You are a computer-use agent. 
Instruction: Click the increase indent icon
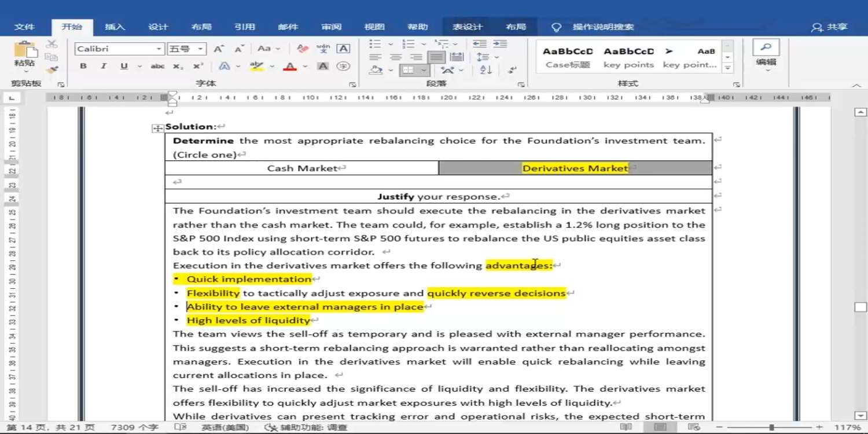coord(500,44)
